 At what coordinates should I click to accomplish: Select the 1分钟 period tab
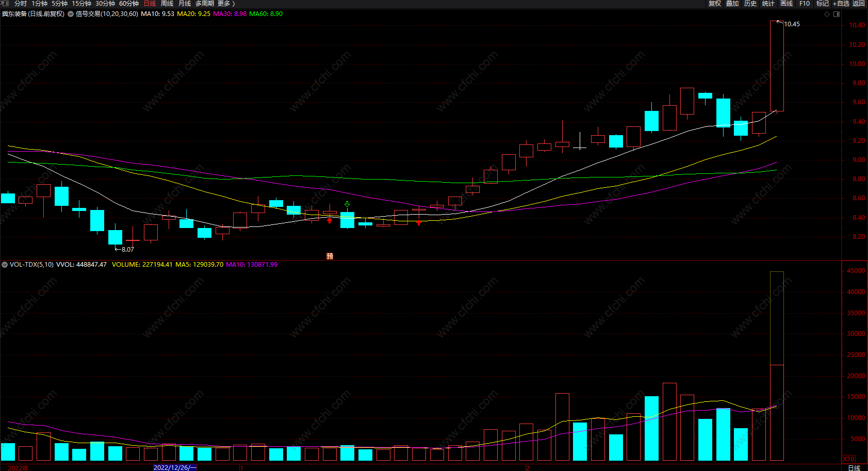tap(40, 4)
